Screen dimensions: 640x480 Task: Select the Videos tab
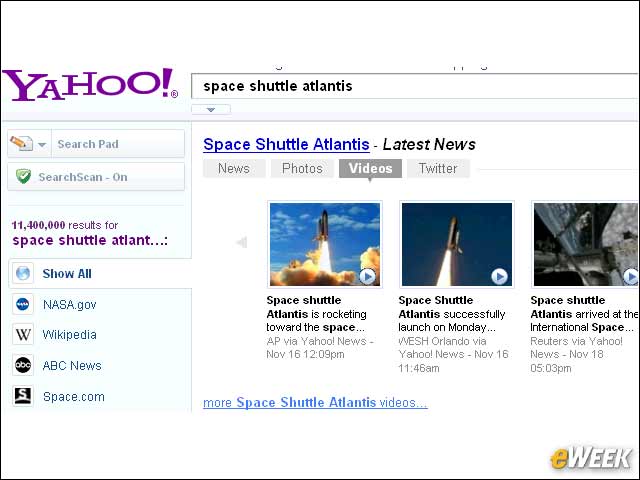(x=370, y=168)
